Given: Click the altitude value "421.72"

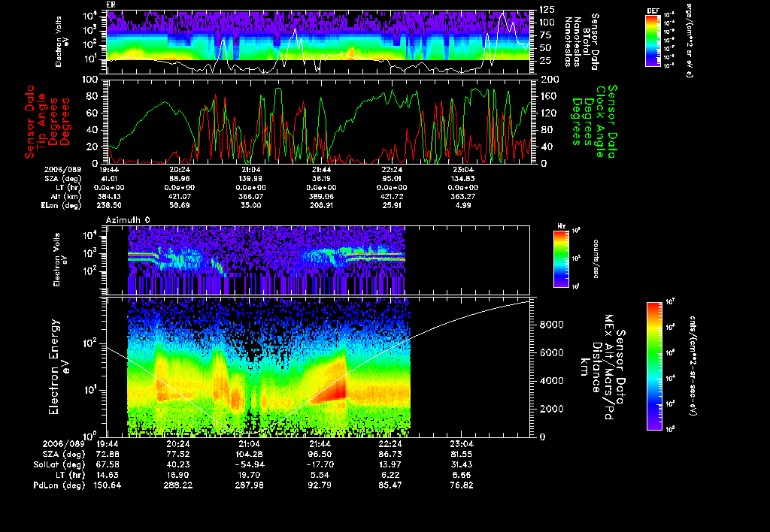Looking at the screenshot, I should pyautogui.click(x=392, y=196).
